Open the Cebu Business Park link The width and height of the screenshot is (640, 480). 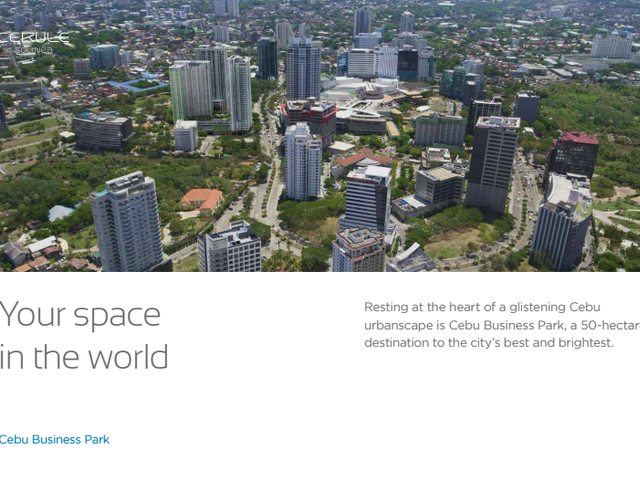point(55,440)
